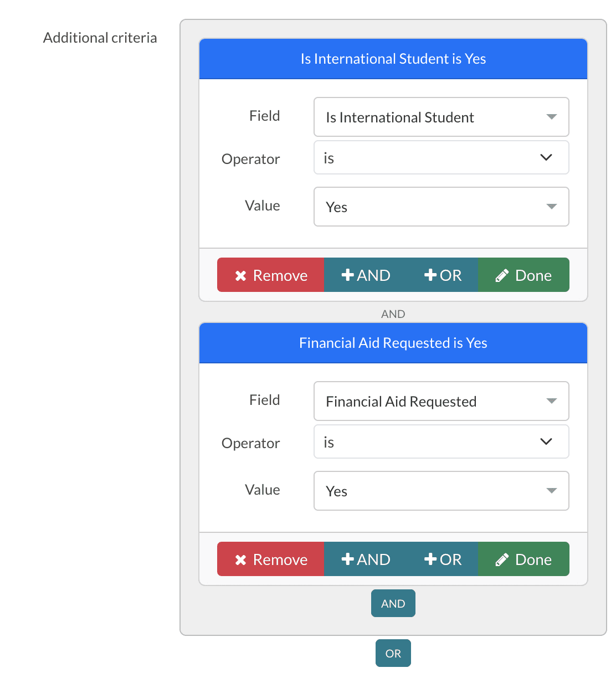This screenshot has height=678, width=616.
Task: Click the OR button below the criteria group
Action: (x=393, y=654)
